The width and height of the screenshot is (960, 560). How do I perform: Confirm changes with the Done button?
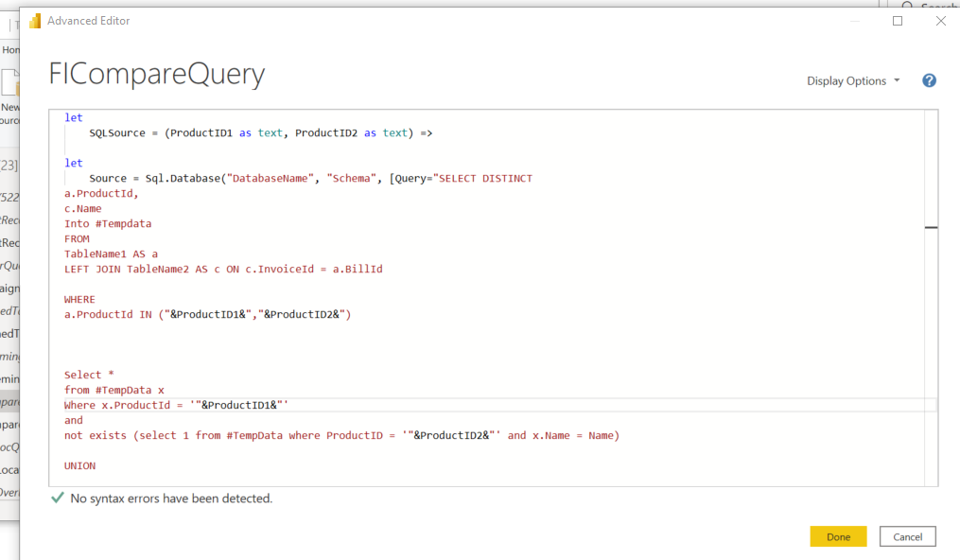838,536
